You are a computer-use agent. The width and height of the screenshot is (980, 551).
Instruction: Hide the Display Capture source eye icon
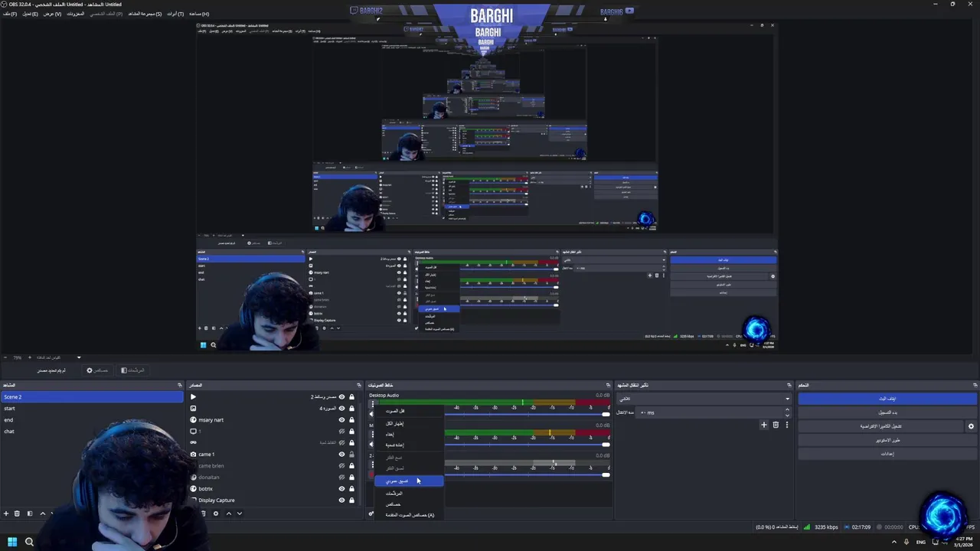341,500
